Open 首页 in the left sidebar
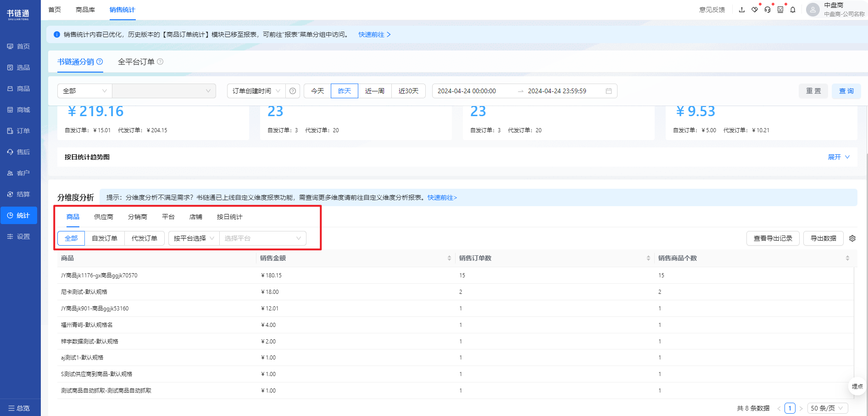 click(19, 46)
